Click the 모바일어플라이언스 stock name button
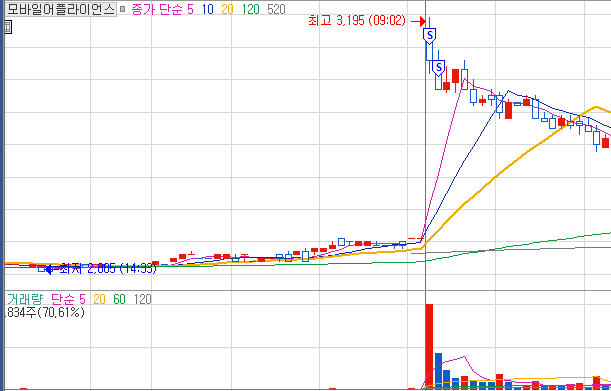This screenshot has height=391, width=611. pos(61,9)
